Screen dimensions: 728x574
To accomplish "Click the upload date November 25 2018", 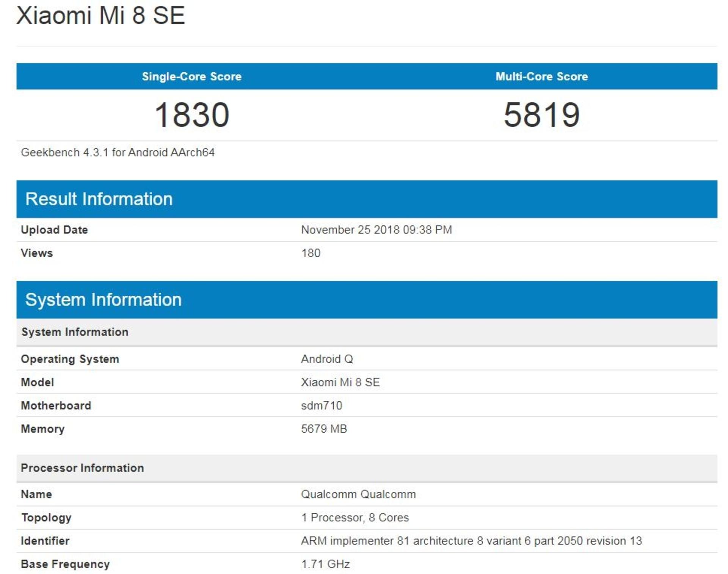I will tap(376, 230).
